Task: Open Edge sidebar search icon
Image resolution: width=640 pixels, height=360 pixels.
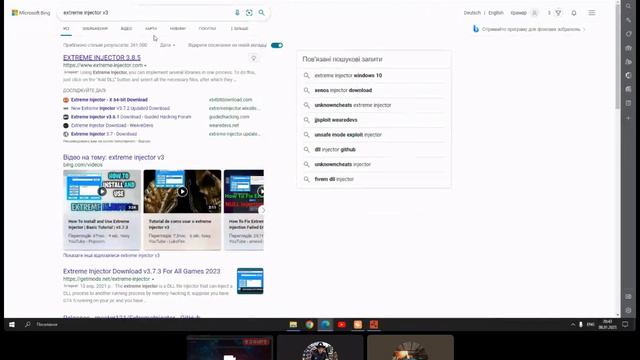Action: coord(629,6)
